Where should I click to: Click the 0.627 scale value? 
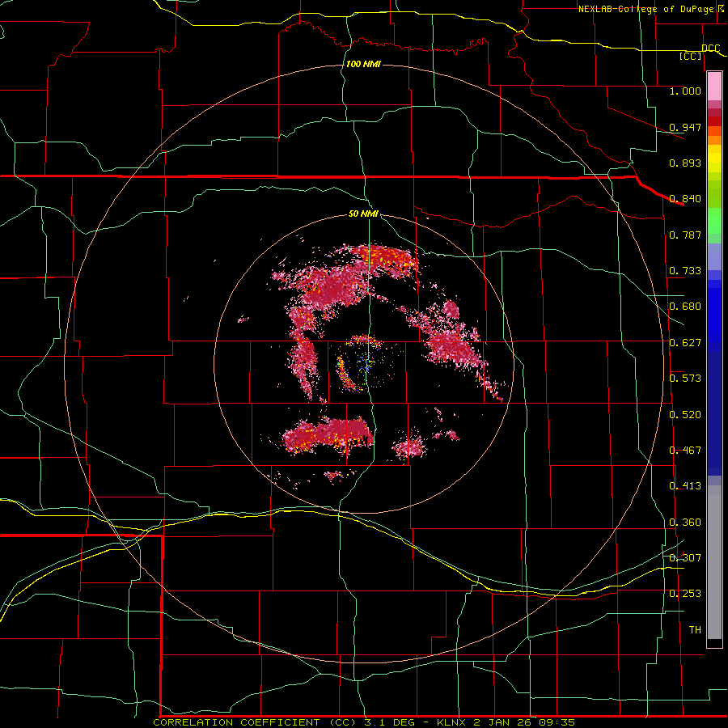(685, 343)
